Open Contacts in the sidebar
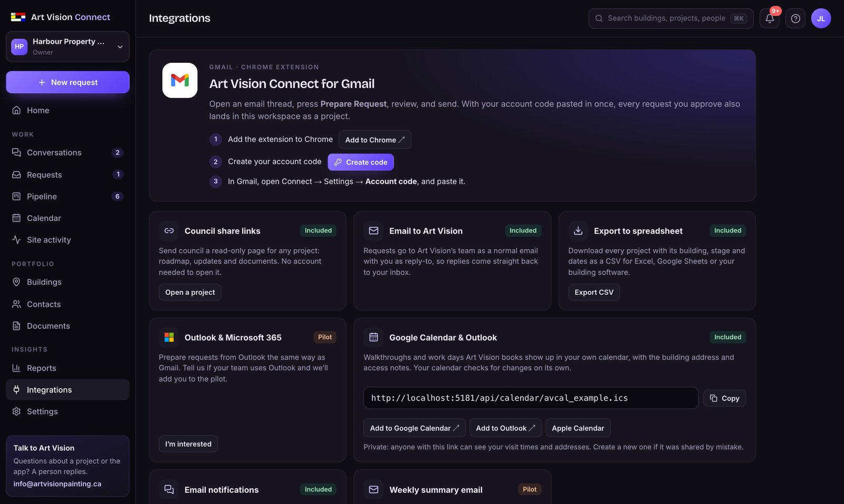Image resolution: width=844 pixels, height=504 pixels. coord(68,304)
